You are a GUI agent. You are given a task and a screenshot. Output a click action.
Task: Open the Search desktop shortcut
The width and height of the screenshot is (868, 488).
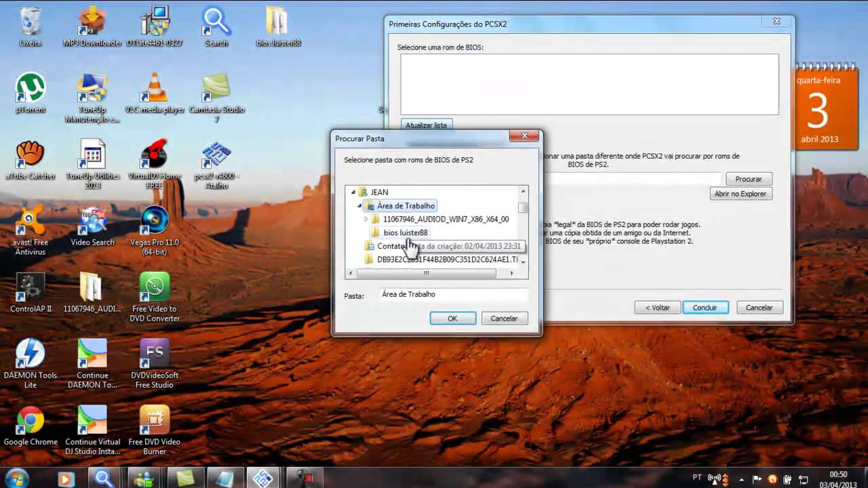[216, 27]
